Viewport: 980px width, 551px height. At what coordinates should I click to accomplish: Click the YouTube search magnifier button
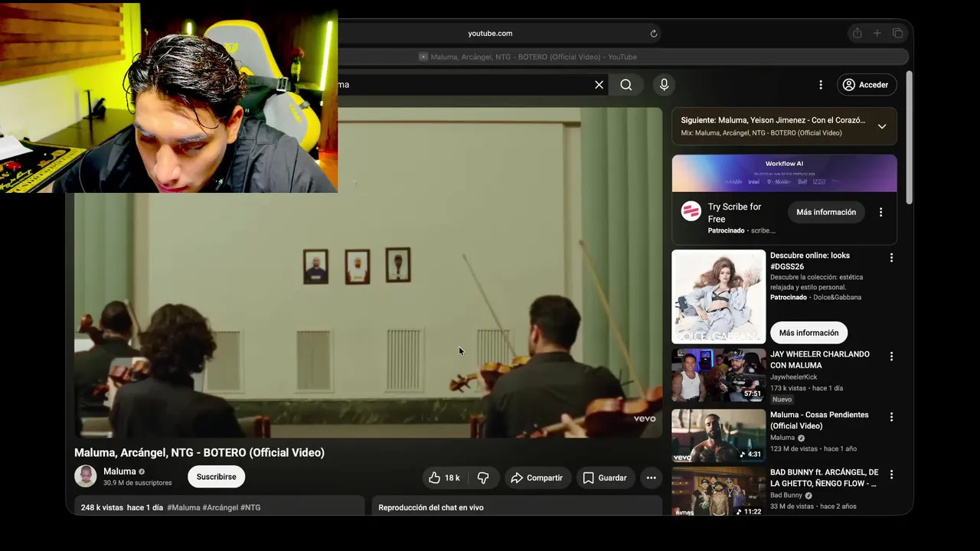point(626,85)
